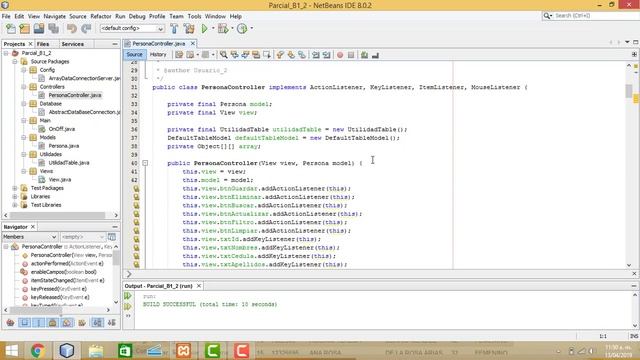The width and height of the screenshot is (640, 360).
Task: Select the PersonaController.java editor tab
Action: coord(158,43)
